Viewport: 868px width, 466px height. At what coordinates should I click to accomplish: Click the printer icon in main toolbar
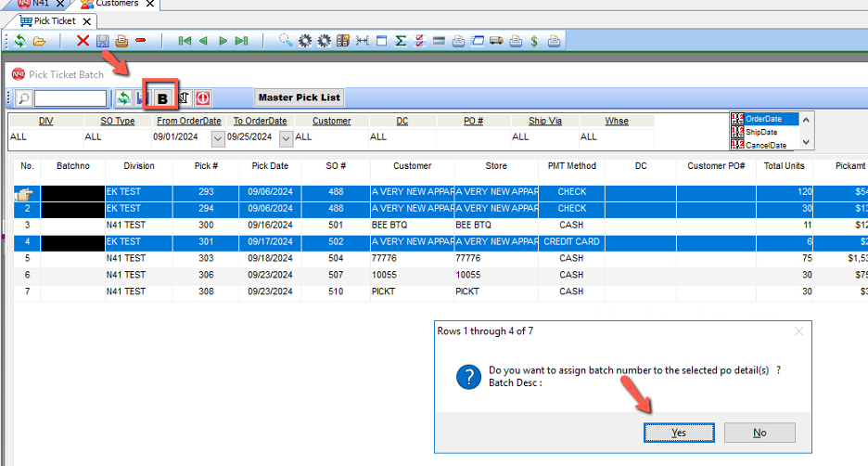(121, 41)
